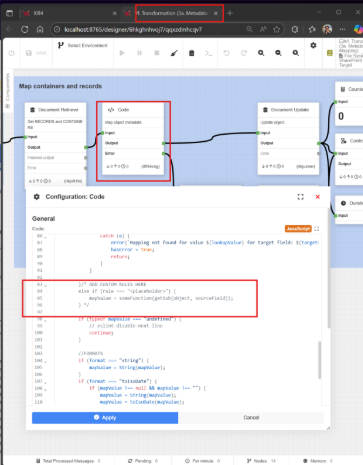
Task: Collapse the code fold at line 108
Action: click(46, 389)
